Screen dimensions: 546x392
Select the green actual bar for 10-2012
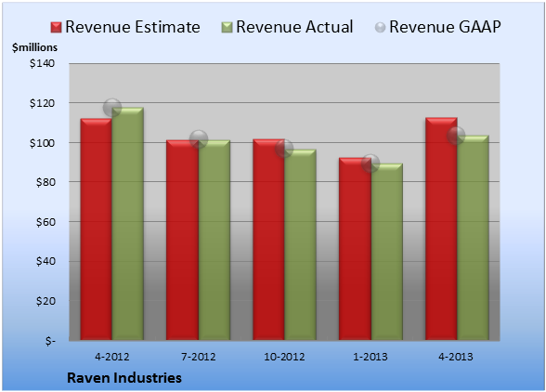coord(300,244)
